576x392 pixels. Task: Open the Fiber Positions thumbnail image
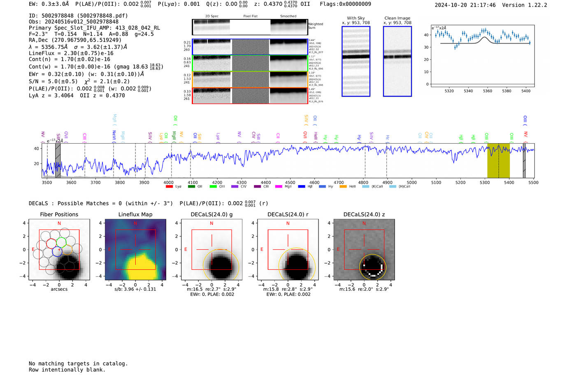click(59, 250)
